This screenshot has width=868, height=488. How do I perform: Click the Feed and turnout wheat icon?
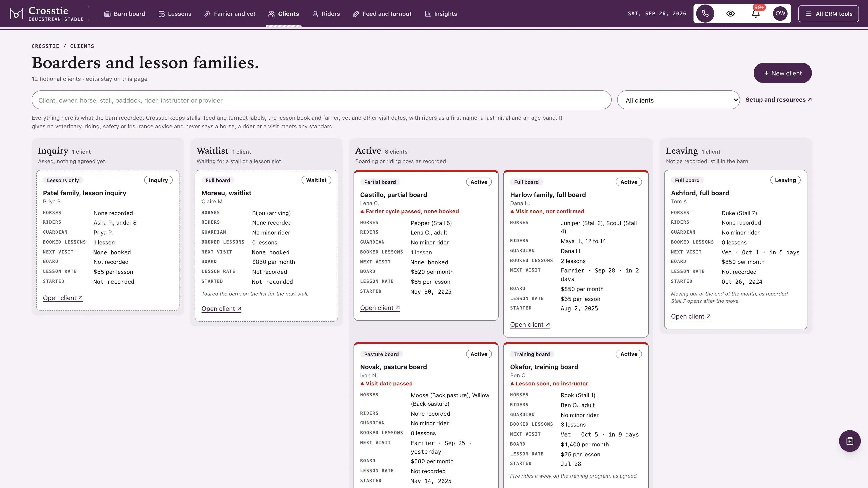356,14
